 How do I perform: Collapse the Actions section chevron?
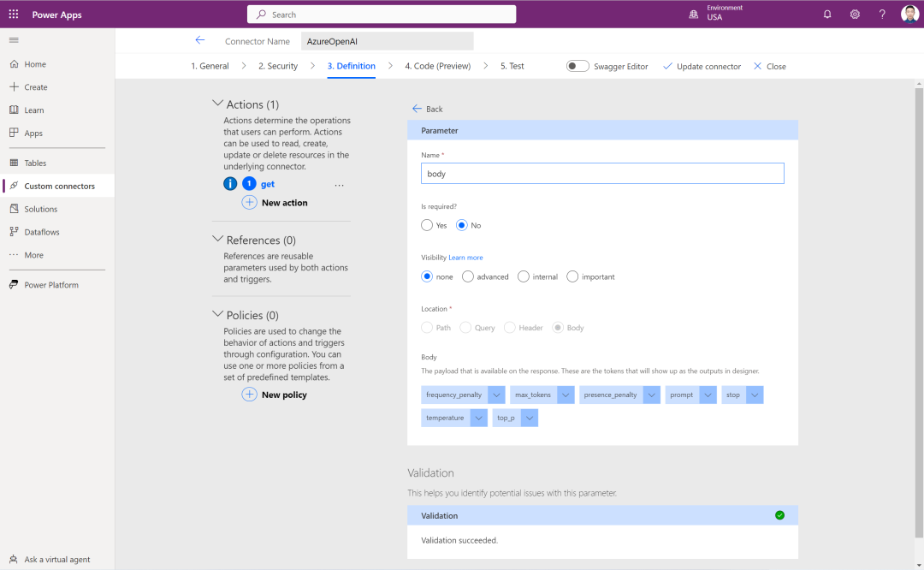[217, 104]
